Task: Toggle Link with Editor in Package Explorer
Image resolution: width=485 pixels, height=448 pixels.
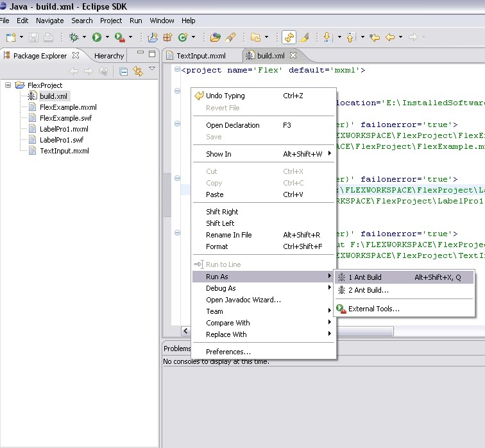Action: click(x=138, y=71)
